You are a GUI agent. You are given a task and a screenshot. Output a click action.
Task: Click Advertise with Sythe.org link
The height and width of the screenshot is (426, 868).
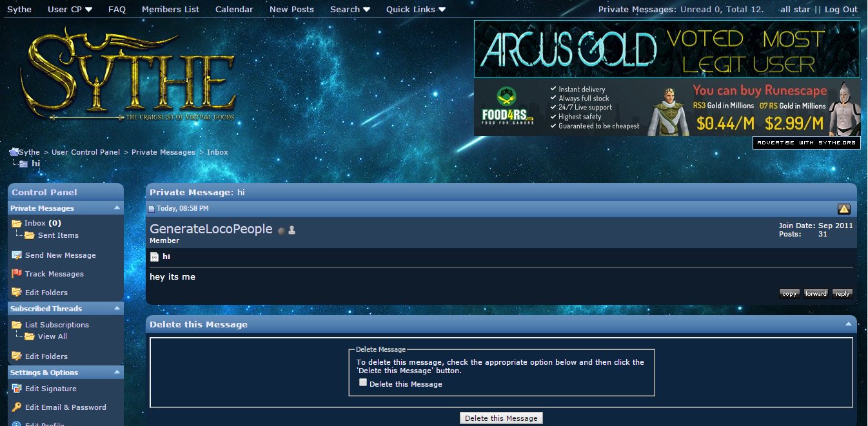point(806,142)
